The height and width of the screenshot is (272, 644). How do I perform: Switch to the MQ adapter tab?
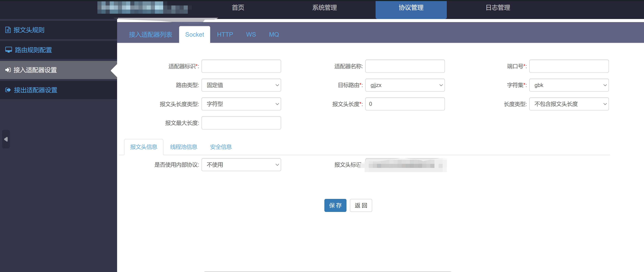coord(274,35)
